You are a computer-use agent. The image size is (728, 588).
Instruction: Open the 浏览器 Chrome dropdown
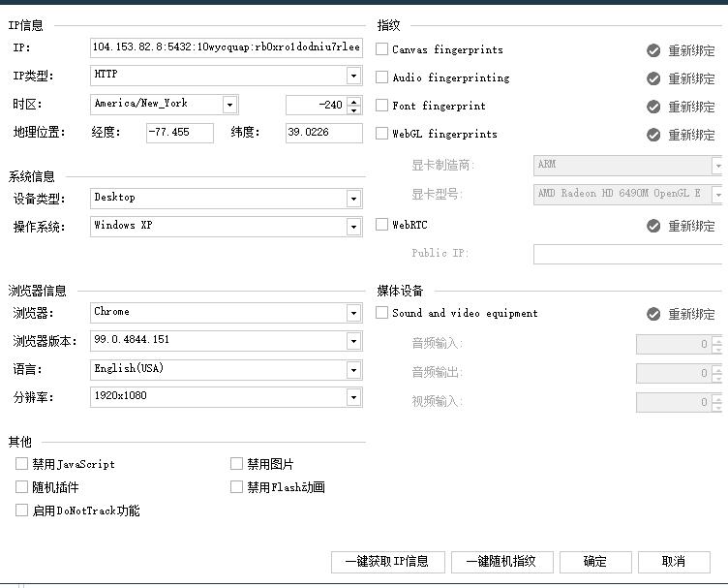coord(353,313)
